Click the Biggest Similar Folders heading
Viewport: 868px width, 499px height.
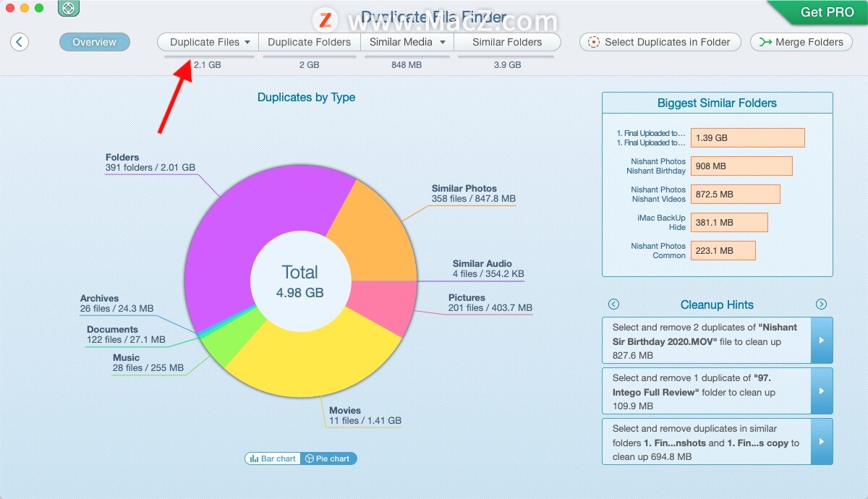717,103
